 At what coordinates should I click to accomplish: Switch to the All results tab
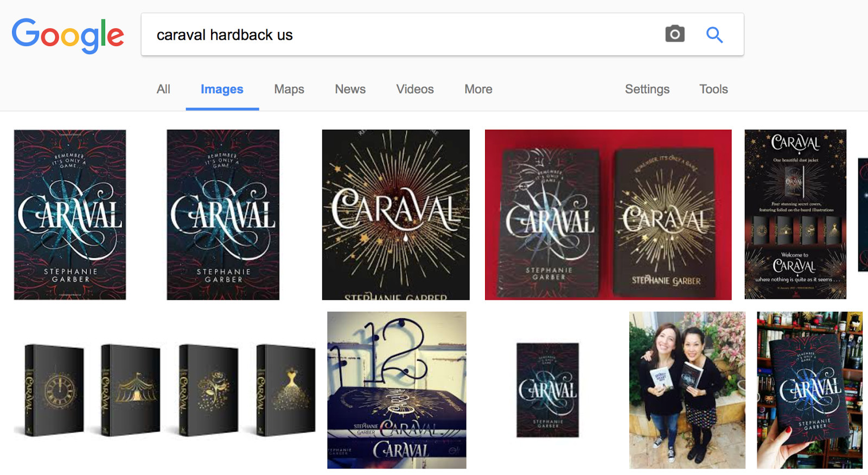point(163,89)
